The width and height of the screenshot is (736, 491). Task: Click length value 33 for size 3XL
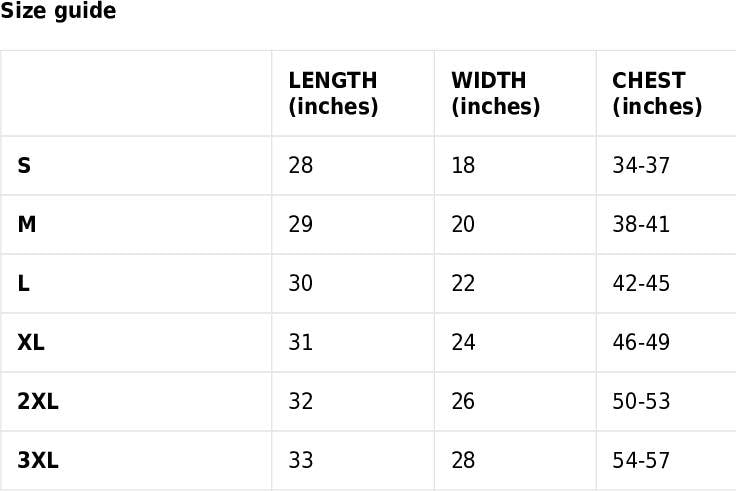(x=300, y=460)
